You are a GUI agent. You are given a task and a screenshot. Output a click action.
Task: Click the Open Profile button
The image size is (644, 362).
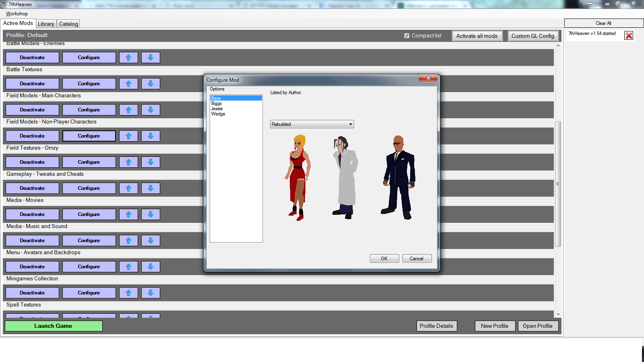click(x=538, y=326)
